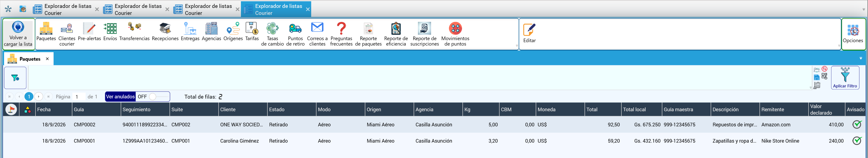The height and width of the screenshot is (158, 868).
Task: Open Opciones
Action: [853, 34]
